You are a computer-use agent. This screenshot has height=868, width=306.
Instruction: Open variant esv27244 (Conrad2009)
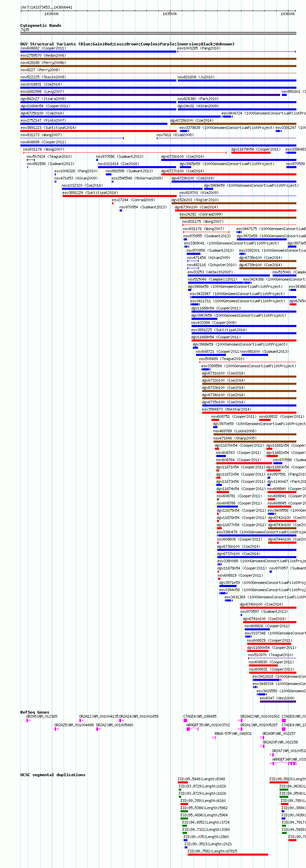pyautogui.click(x=133, y=200)
